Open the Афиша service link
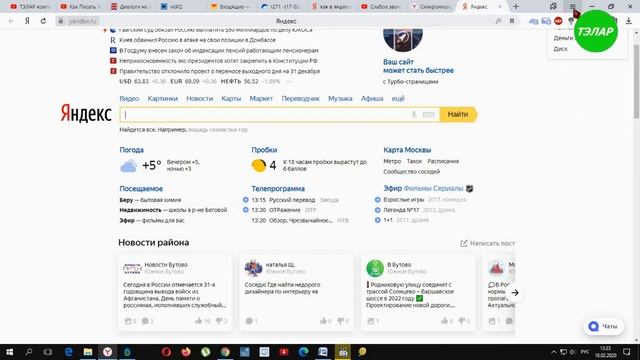 (372, 99)
